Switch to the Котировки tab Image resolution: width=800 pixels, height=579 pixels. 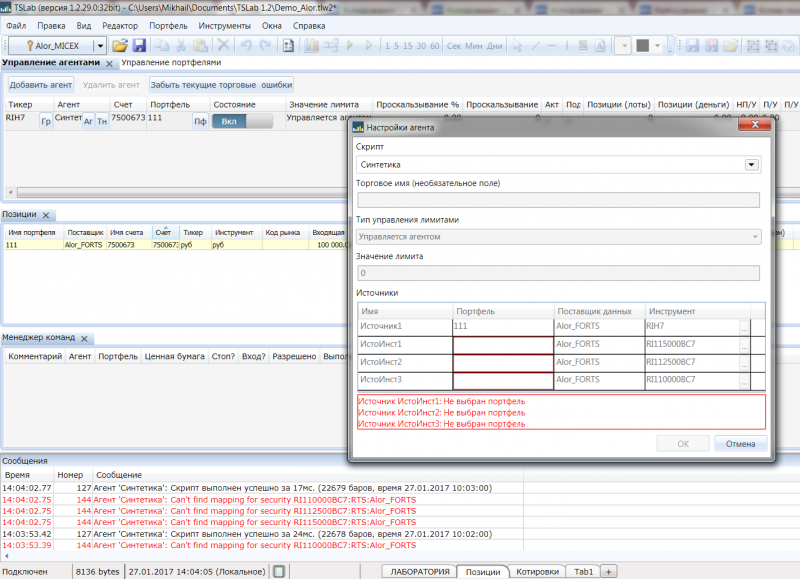tap(537, 571)
